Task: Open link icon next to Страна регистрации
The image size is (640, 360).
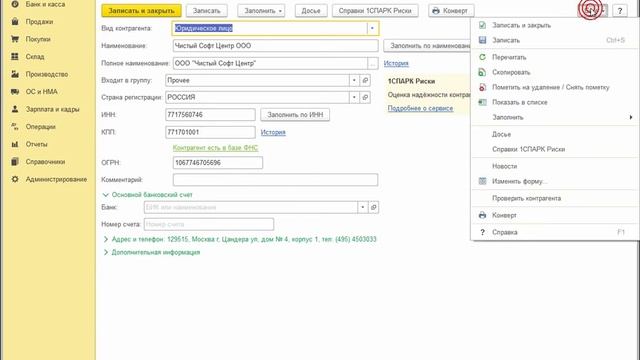Action: [365, 98]
